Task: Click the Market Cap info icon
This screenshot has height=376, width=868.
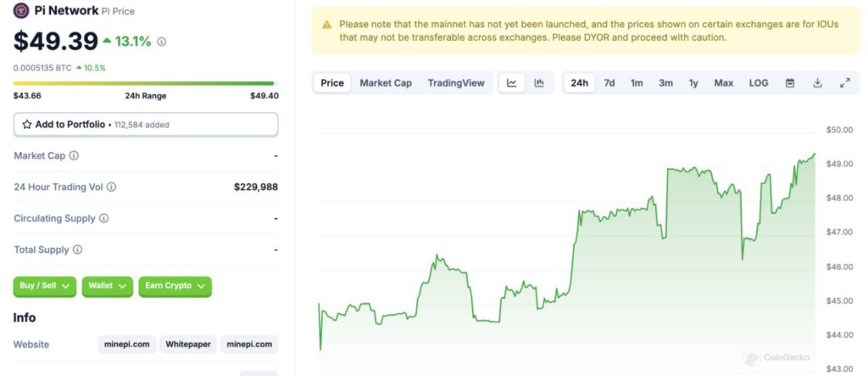Action: (74, 156)
